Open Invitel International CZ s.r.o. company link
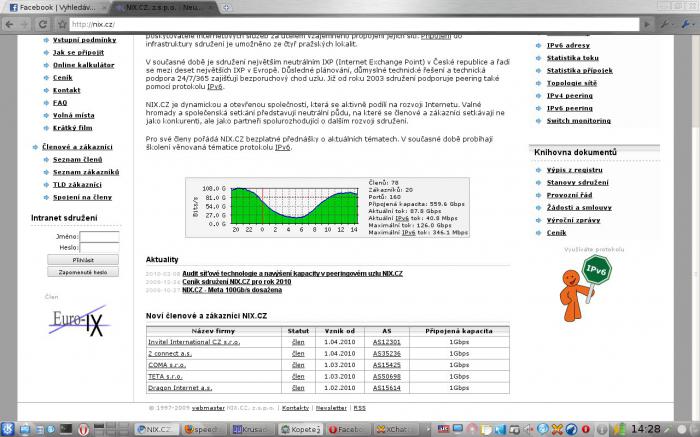The height and width of the screenshot is (437, 700). coord(194,342)
